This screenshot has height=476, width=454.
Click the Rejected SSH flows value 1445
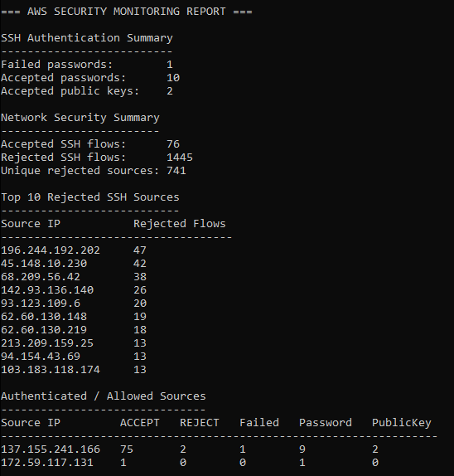tap(180, 158)
